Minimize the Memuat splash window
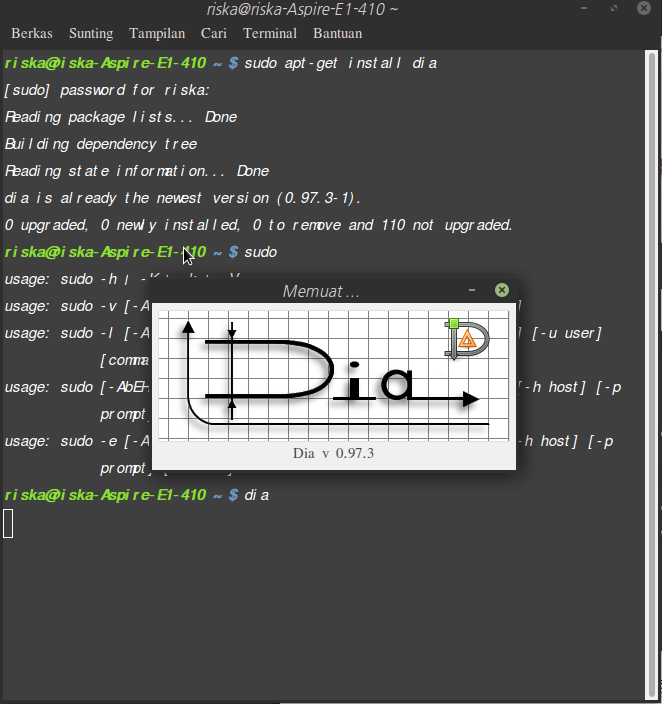 pos(472,290)
